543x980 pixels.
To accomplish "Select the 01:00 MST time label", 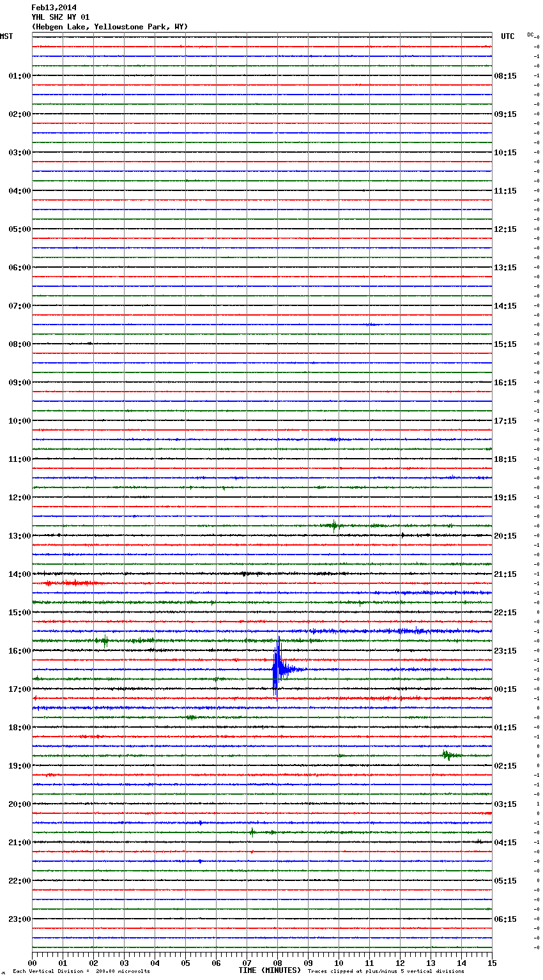I will (19, 76).
